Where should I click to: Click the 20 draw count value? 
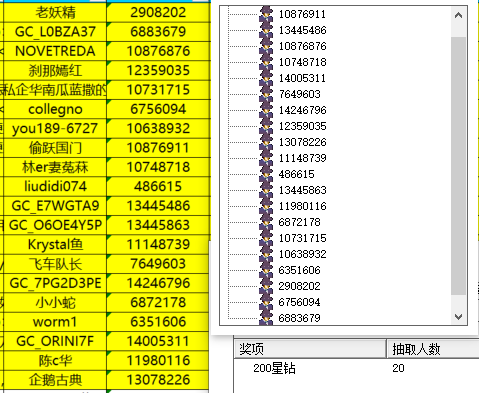pos(398,368)
